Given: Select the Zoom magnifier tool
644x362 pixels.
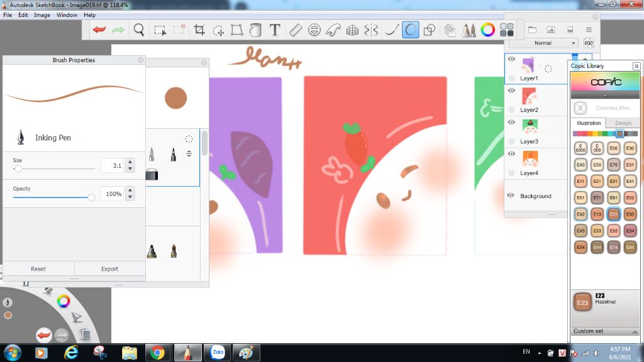Looking at the screenshot, I should tap(139, 30).
